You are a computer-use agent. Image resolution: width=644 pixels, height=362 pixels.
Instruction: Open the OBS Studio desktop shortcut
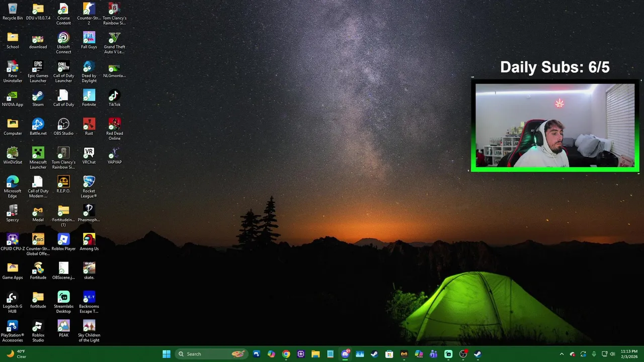pyautogui.click(x=63, y=127)
